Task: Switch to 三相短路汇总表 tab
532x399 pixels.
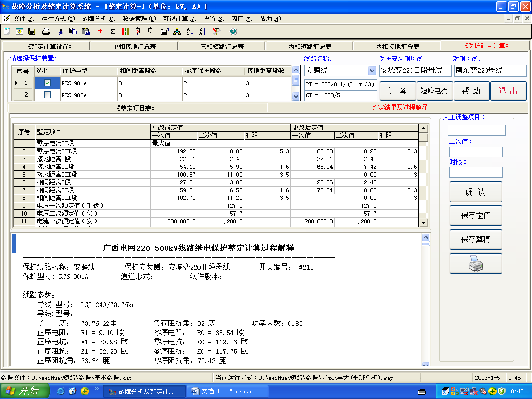Action: [222, 46]
